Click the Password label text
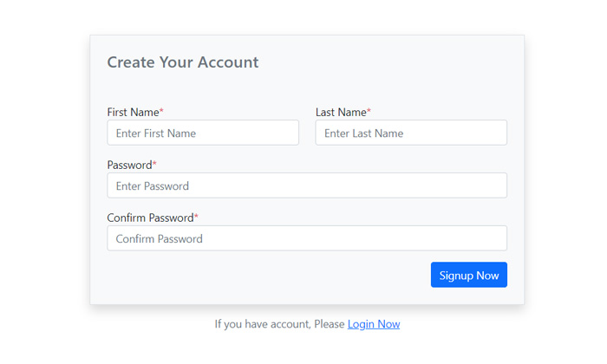This screenshot has height=364, width=607. click(x=132, y=166)
